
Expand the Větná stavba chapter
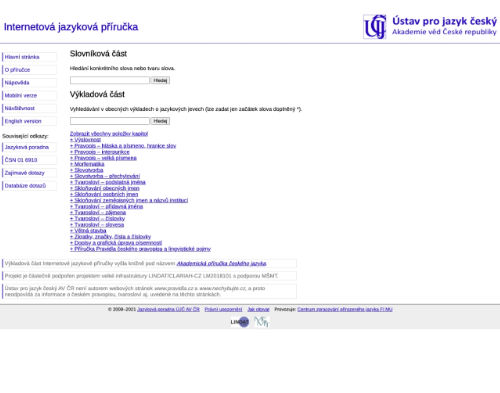pyautogui.click(x=88, y=231)
